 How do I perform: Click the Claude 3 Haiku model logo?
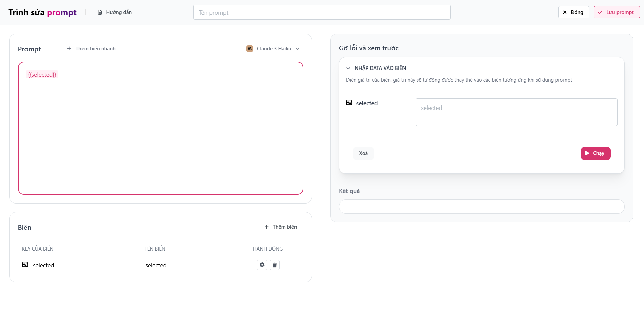[250, 49]
